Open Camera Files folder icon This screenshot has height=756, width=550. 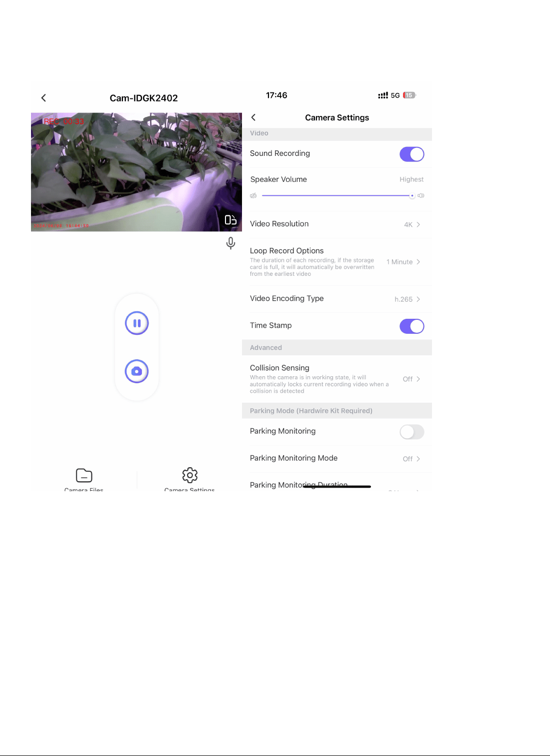[x=84, y=475]
